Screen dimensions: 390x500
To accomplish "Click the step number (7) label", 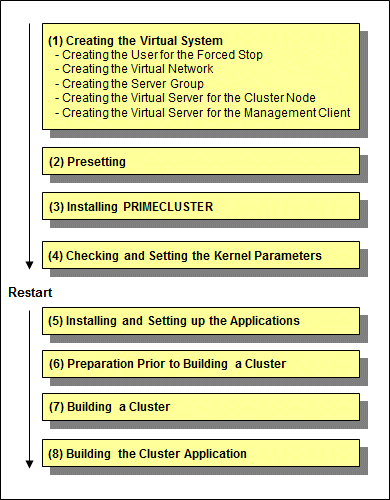I will [56, 407].
